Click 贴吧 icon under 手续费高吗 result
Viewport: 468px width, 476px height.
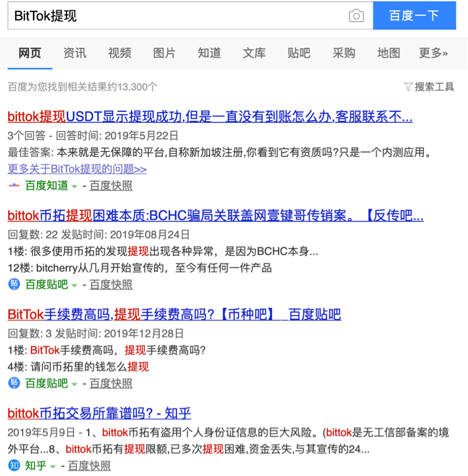(14, 383)
